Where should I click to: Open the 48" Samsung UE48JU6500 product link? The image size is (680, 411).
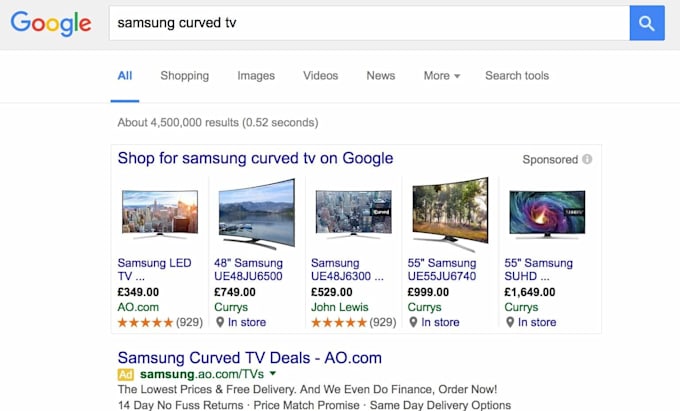(x=248, y=269)
